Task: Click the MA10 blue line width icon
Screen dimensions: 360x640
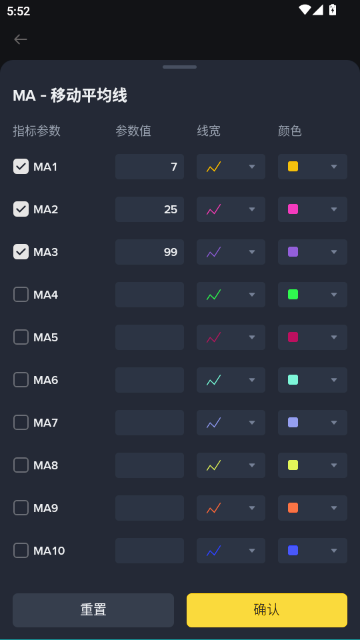Action: pos(213,551)
